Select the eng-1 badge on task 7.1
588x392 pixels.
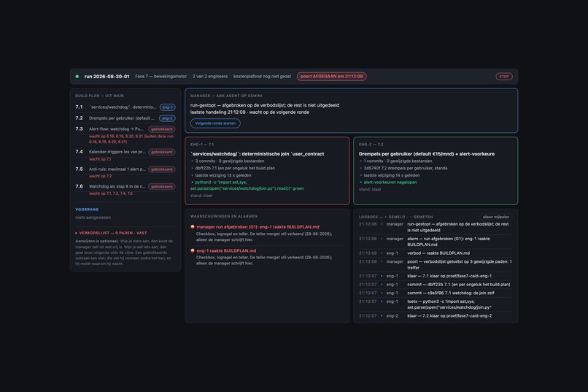(167, 107)
